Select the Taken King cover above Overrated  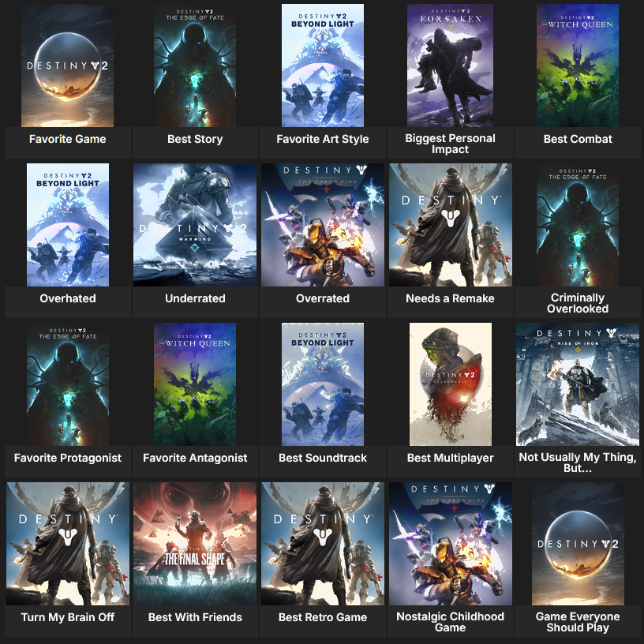click(x=323, y=225)
